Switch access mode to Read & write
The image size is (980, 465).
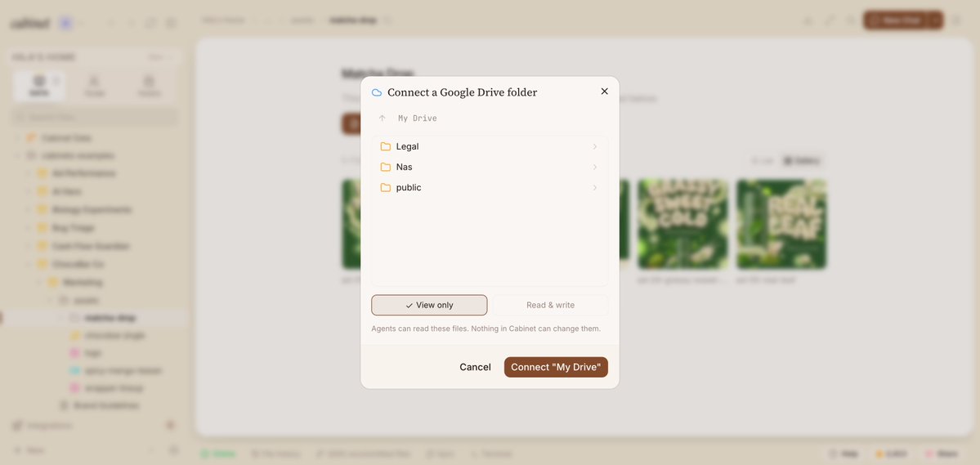pos(550,305)
